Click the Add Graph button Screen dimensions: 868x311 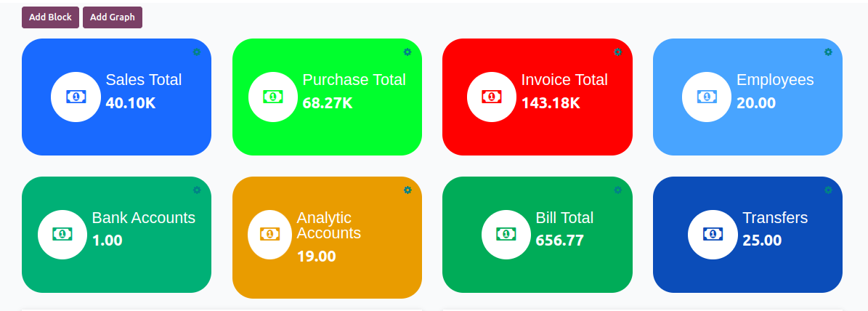[113, 17]
